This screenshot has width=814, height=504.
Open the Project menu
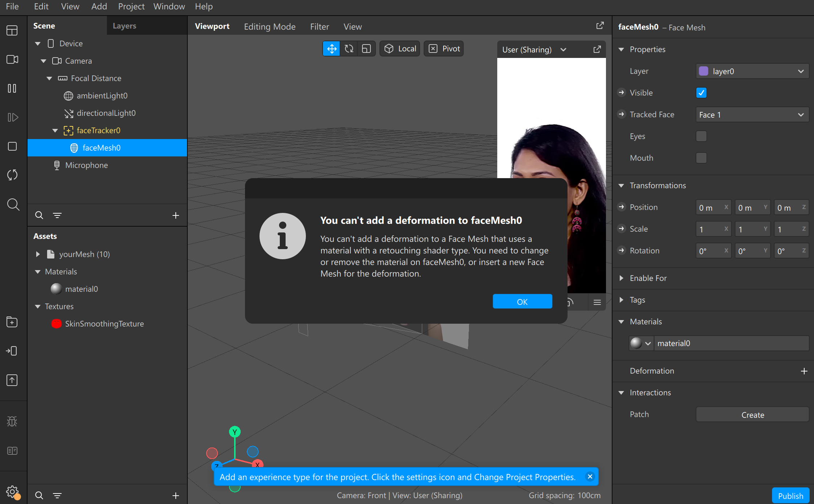pyautogui.click(x=131, y=7)
